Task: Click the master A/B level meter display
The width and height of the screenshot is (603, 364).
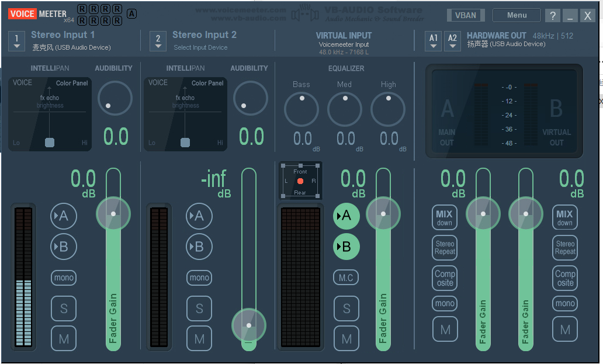Action: 504,111
